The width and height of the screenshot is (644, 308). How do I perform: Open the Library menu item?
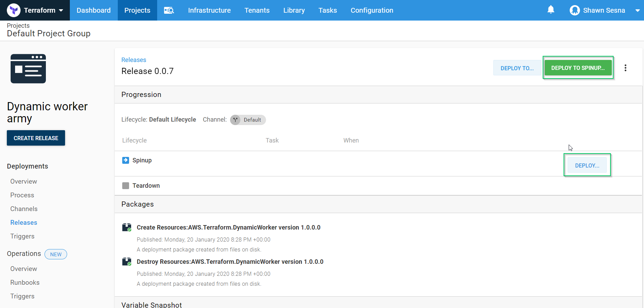(x=294, y=10)
